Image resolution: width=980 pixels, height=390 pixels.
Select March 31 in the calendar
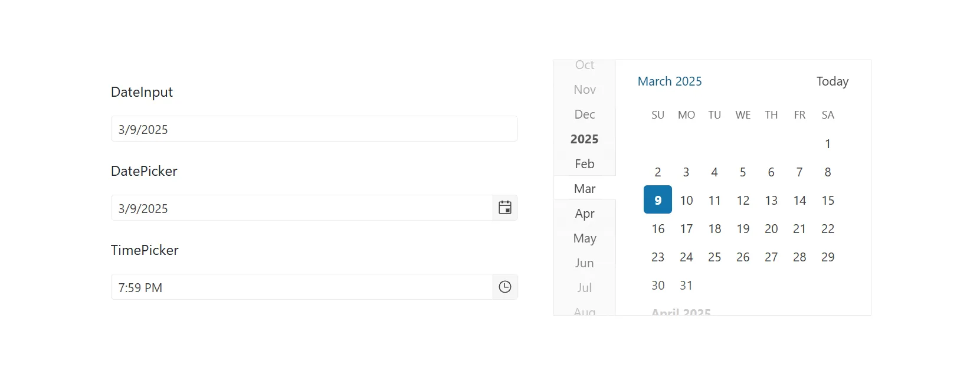[686, 285]
